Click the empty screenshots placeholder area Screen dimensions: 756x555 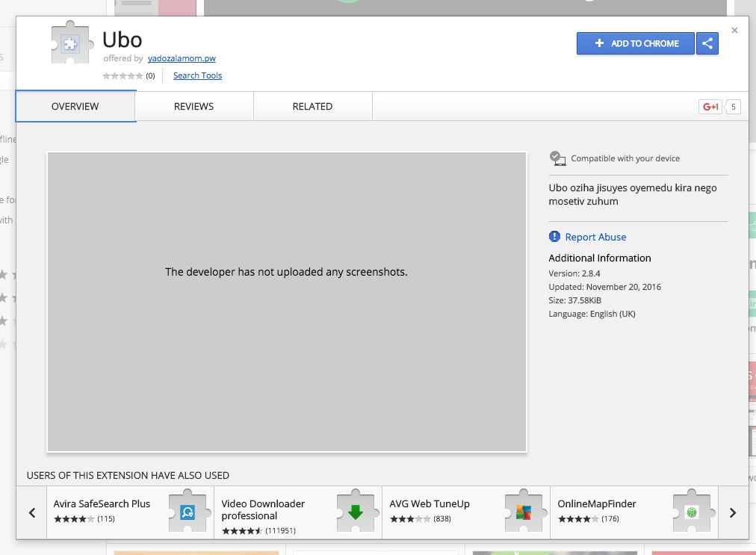(286, 302)
